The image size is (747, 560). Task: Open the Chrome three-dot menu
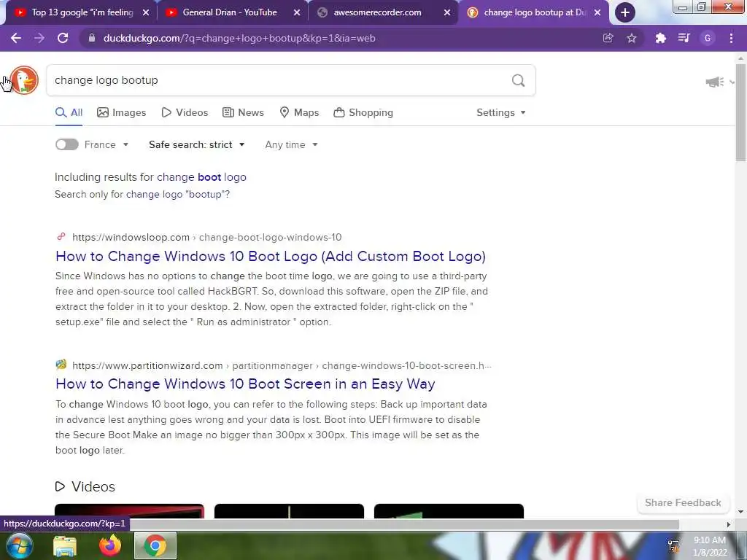coord(731,38)
